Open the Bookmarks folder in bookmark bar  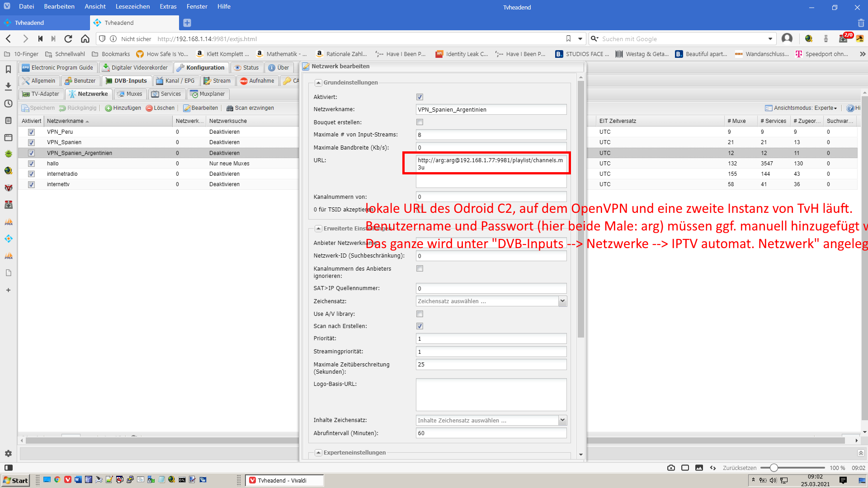click(111, 54)
